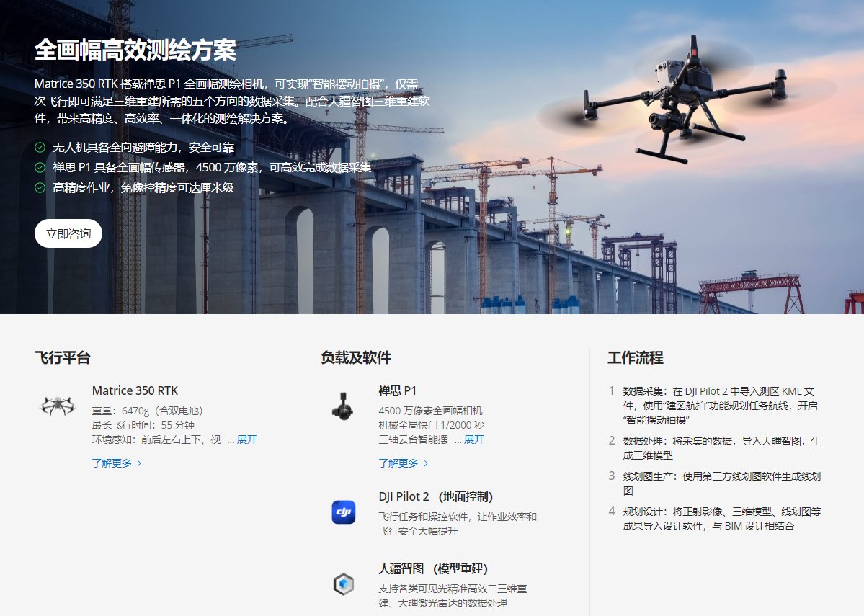Expand the Matrice 350 RTK specs with 展开
The height and width of the screenshot is (616, 864).
(246, 439)
